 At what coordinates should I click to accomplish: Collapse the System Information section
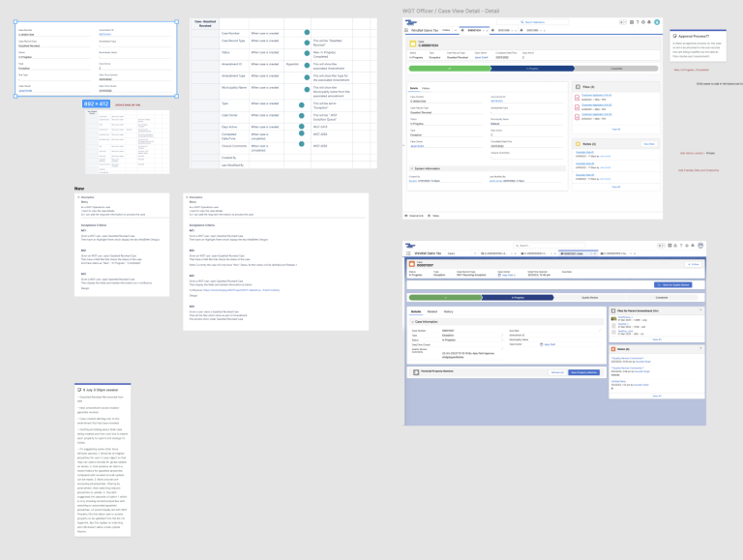tap(412, 168)
